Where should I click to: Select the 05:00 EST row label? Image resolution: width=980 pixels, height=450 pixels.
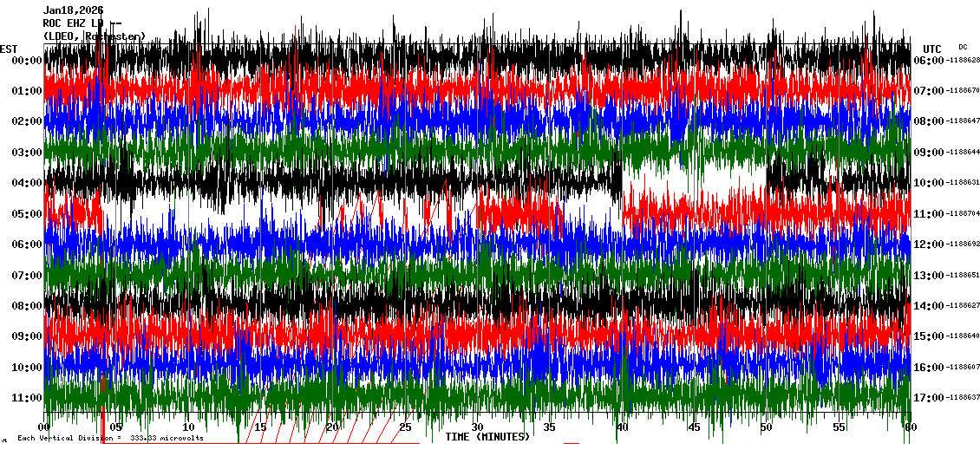[26, 214]
